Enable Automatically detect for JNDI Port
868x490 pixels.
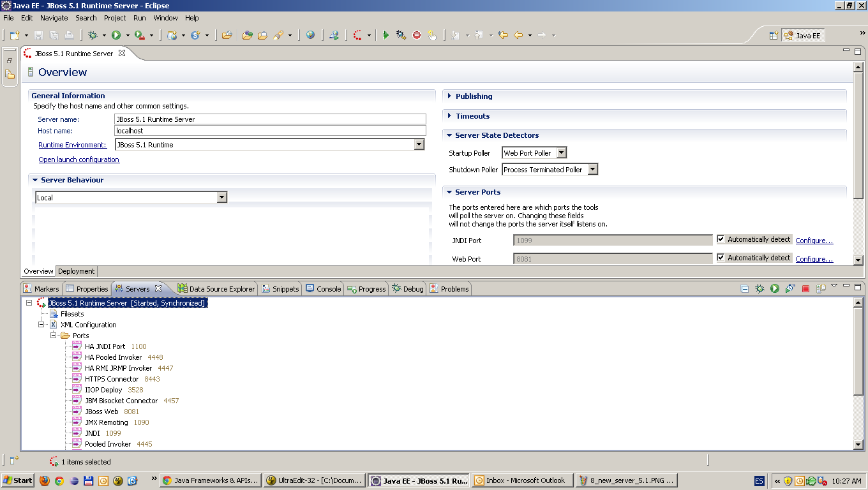coord(722,239)
